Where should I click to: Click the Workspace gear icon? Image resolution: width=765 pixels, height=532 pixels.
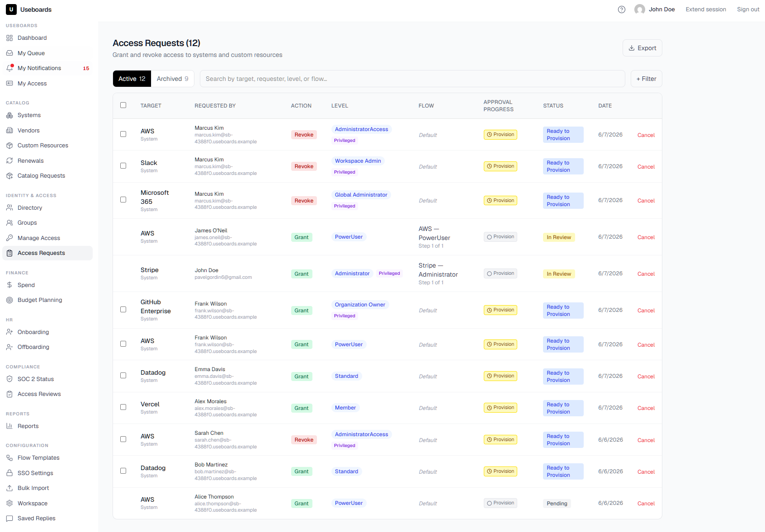click(9, 504)
